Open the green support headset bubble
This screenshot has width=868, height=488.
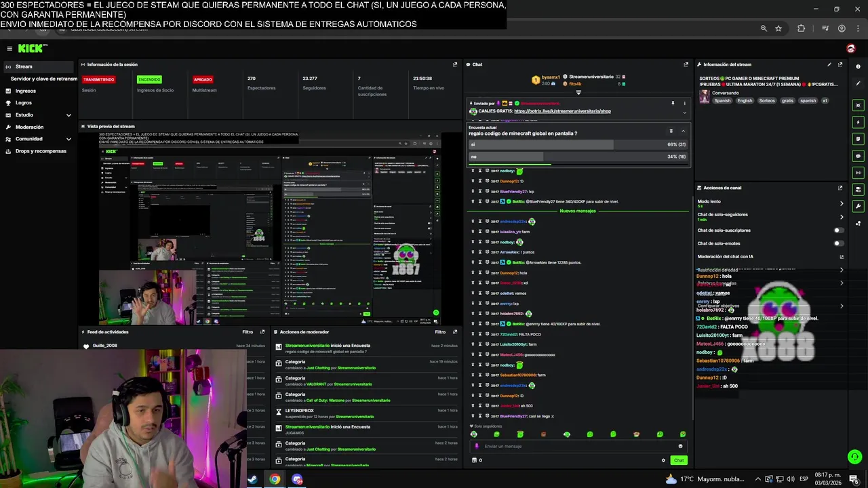(854, 457)
